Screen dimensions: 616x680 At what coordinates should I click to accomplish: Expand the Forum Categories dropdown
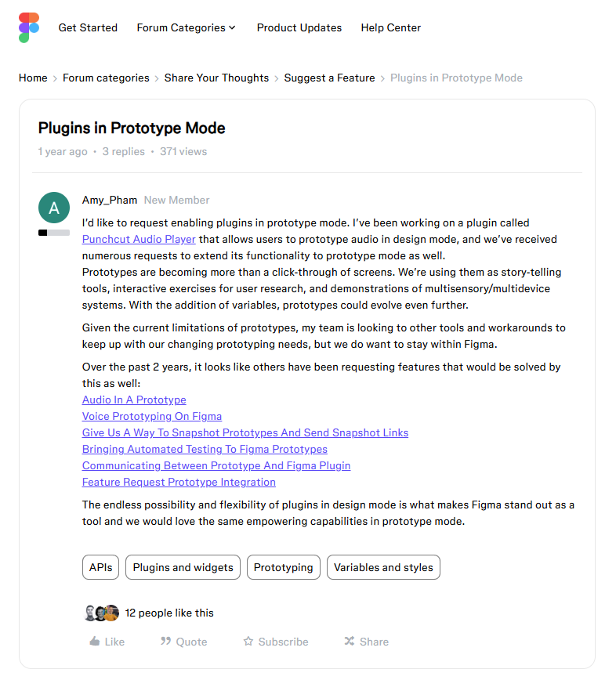187,27
